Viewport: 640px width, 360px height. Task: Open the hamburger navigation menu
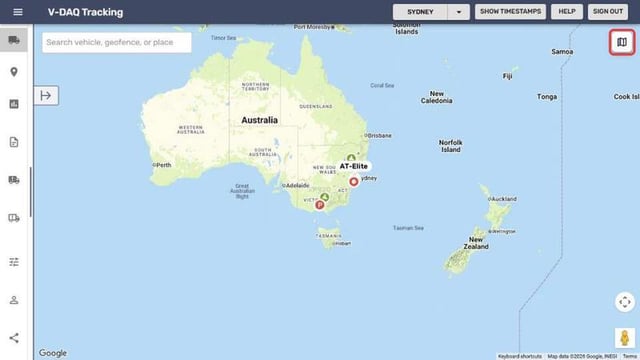click(x=18, y=12)
